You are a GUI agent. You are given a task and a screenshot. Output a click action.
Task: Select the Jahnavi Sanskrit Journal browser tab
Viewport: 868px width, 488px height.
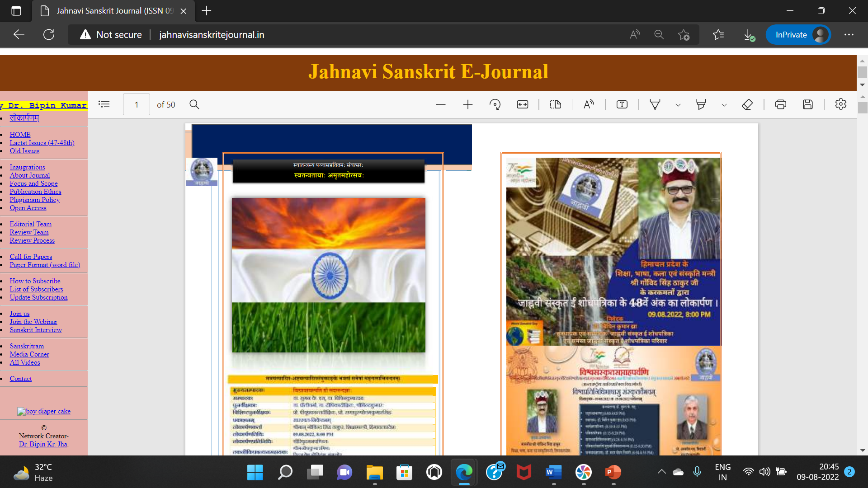tap(113, 11)
